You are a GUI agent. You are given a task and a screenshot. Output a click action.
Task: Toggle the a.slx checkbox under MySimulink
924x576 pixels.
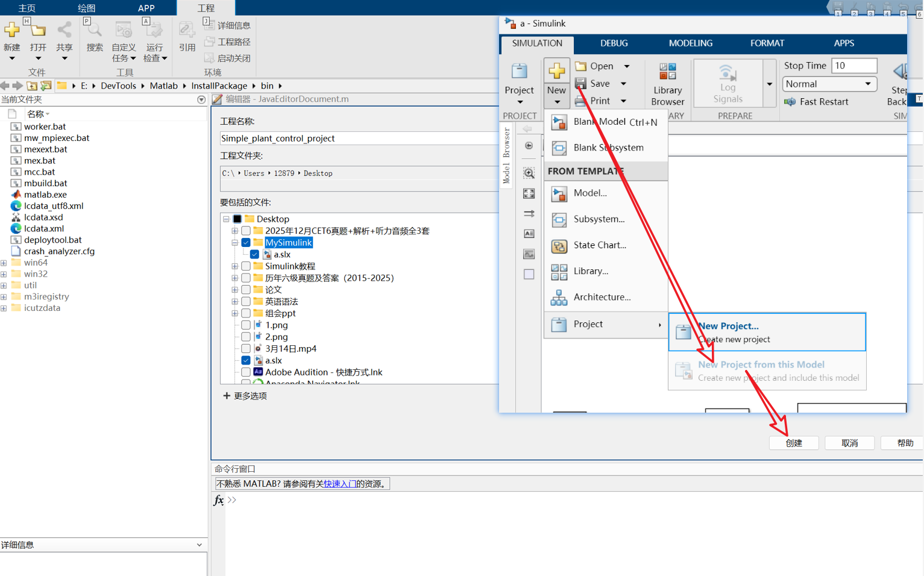tap(254, 254)
